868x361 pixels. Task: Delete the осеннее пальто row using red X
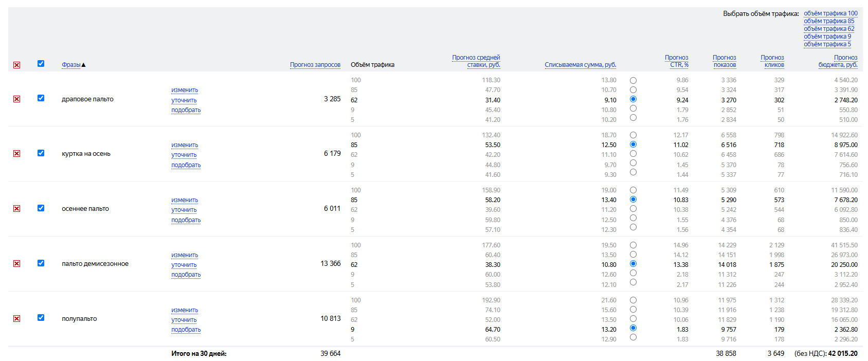click(16, 209)
